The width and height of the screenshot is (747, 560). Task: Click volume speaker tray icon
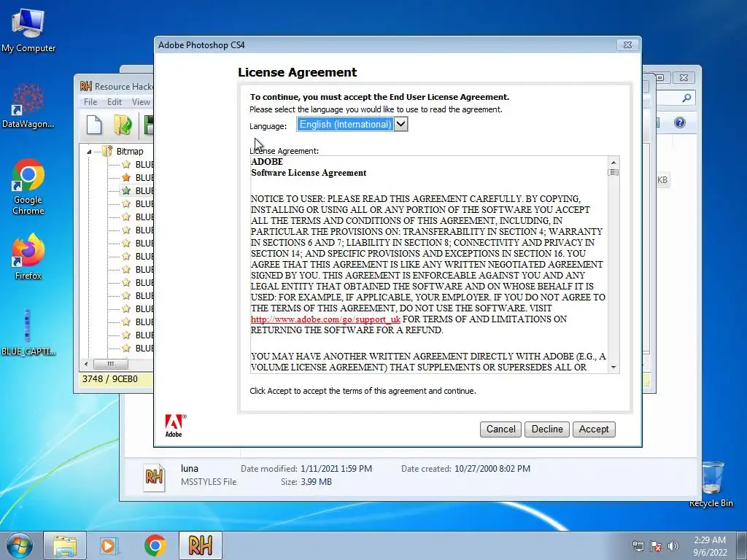point(673,546)
